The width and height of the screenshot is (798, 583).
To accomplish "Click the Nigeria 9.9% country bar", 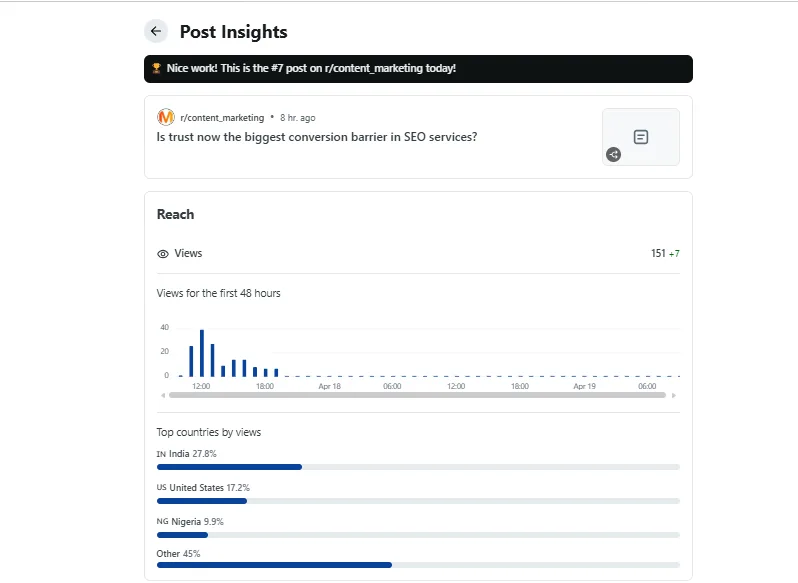I will [x=182, y=535].
